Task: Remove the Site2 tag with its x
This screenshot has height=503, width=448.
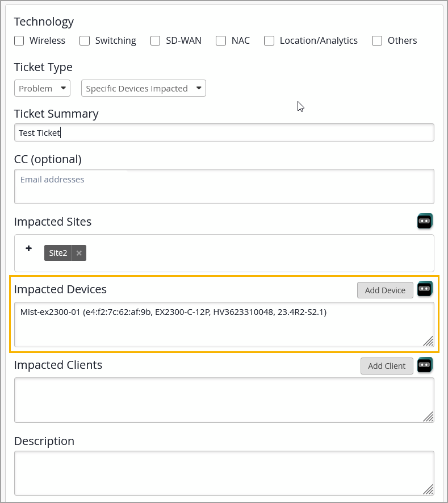Action: click(79, 253)
